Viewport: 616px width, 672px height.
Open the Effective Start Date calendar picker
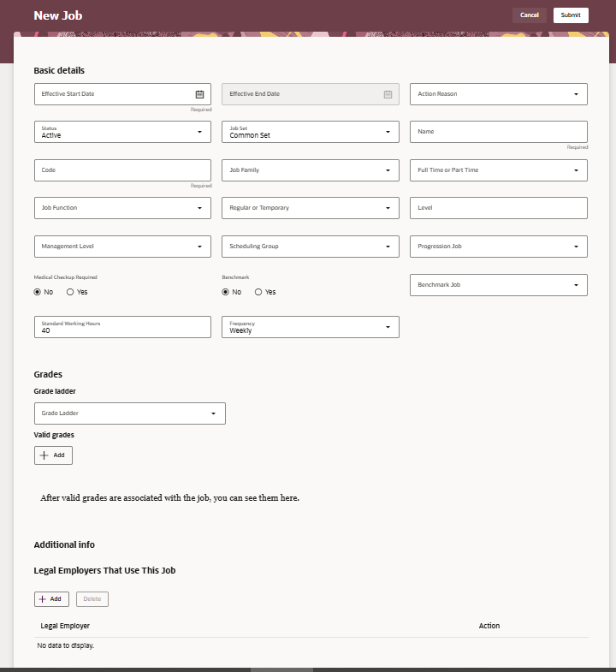pos(199,94)
